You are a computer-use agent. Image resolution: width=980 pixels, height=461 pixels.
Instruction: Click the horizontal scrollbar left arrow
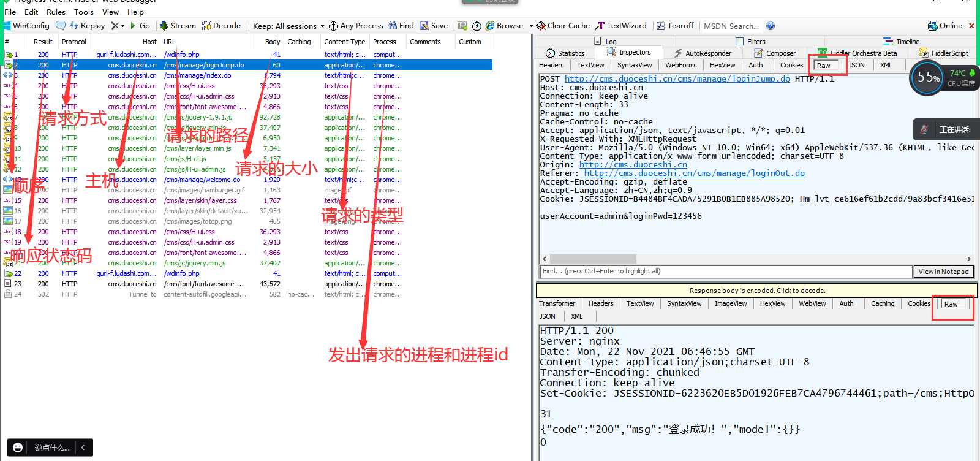545,259
